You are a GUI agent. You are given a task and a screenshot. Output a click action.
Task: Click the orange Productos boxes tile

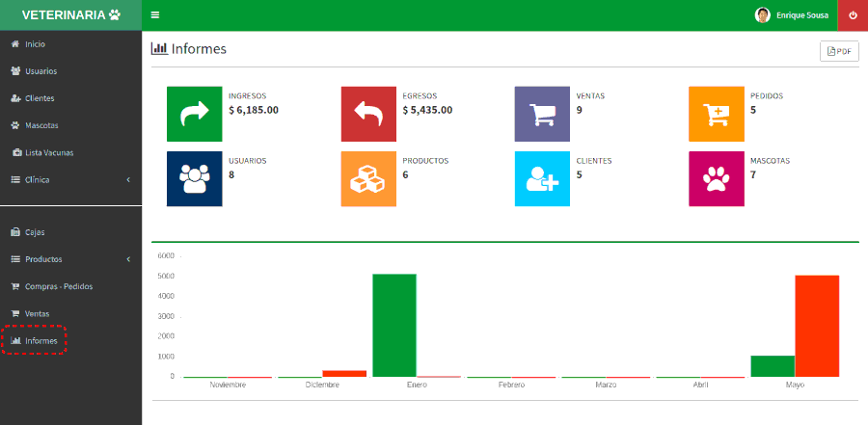pos(368,178)
